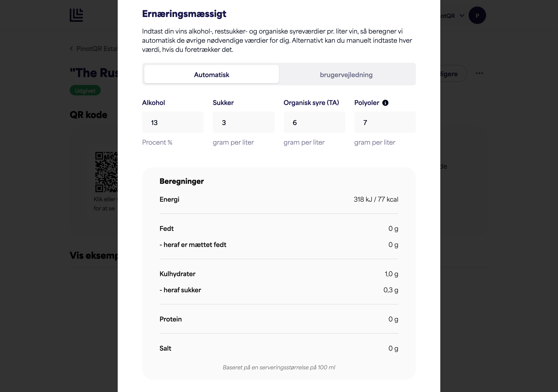
Task: Click the Kulhydrater value row
Action: [279, 274]
